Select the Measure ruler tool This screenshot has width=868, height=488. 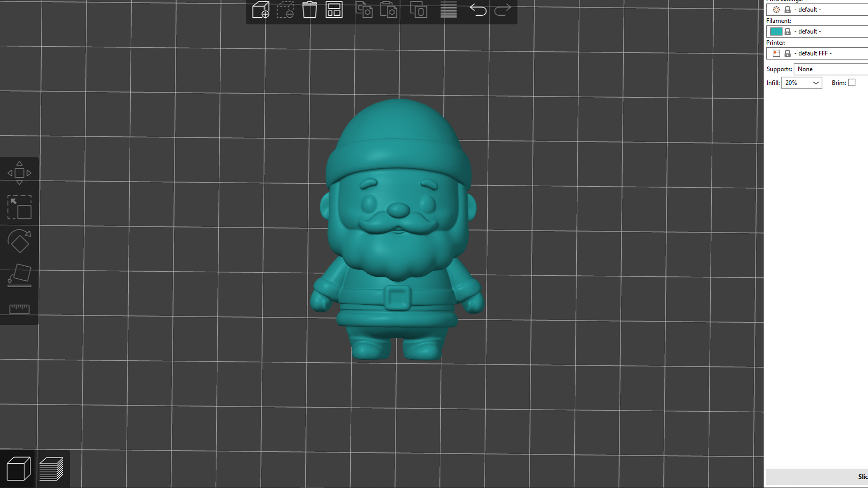[19, 309]
